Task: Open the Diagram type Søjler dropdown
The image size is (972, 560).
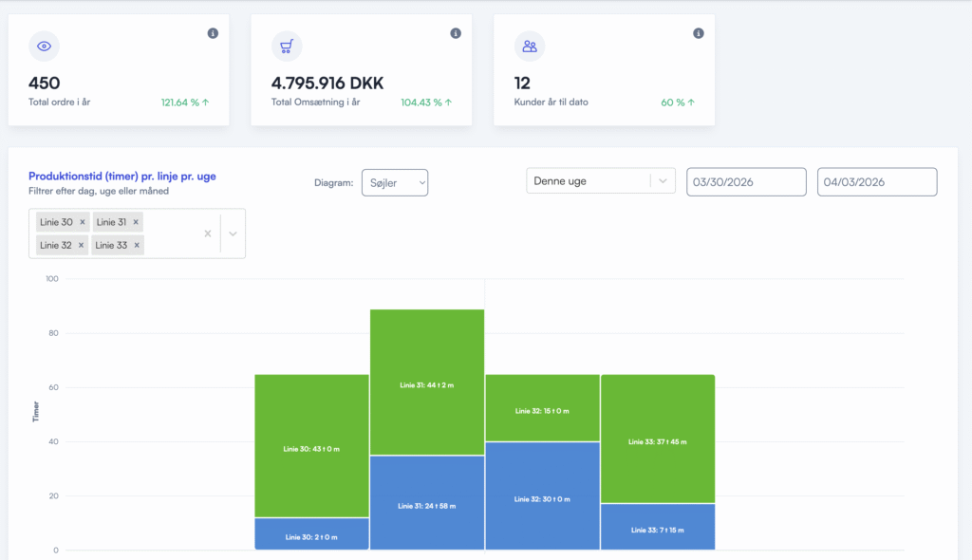Action: point(395,182)
